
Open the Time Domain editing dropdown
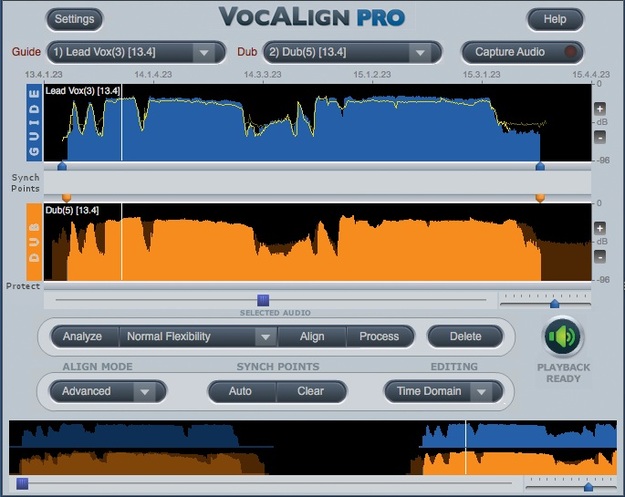pos(444,391)
